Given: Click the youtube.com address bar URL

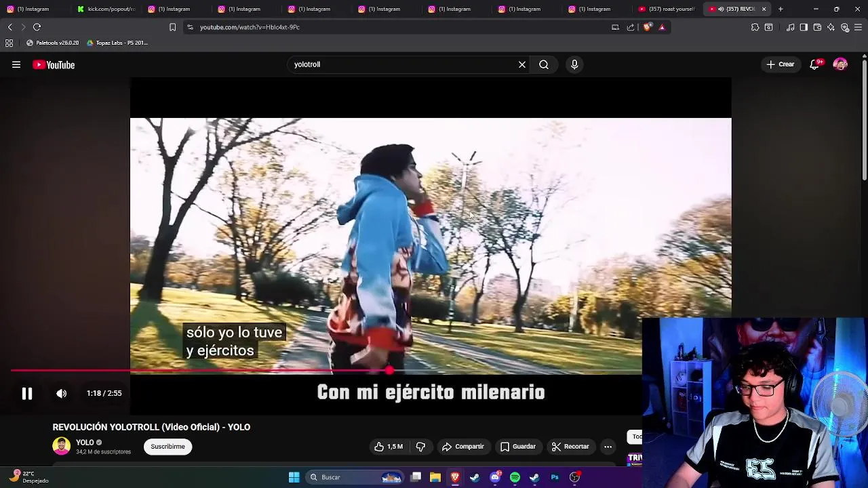Looking at the screenshot, I should pos(250,27).
